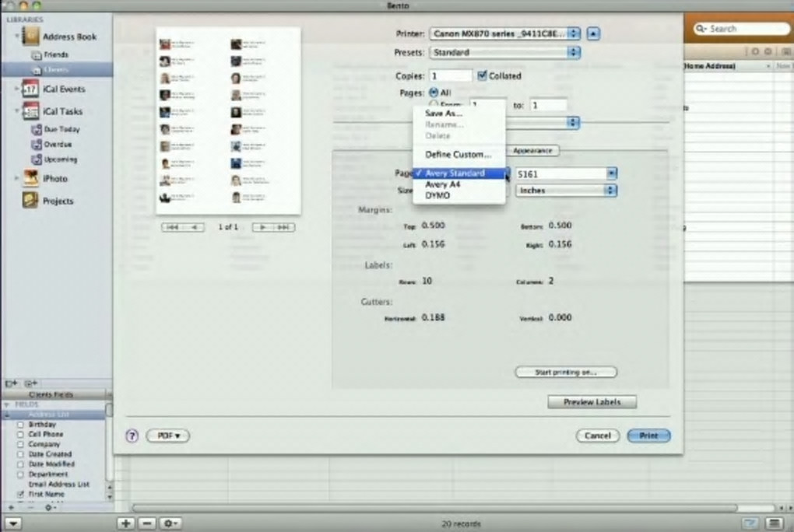Click the add collection icon below sidebar

[30, 383]
